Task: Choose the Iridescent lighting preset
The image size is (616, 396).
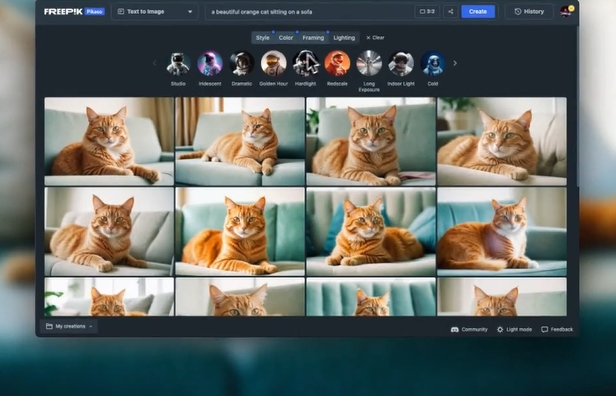Action: (210, 63)
